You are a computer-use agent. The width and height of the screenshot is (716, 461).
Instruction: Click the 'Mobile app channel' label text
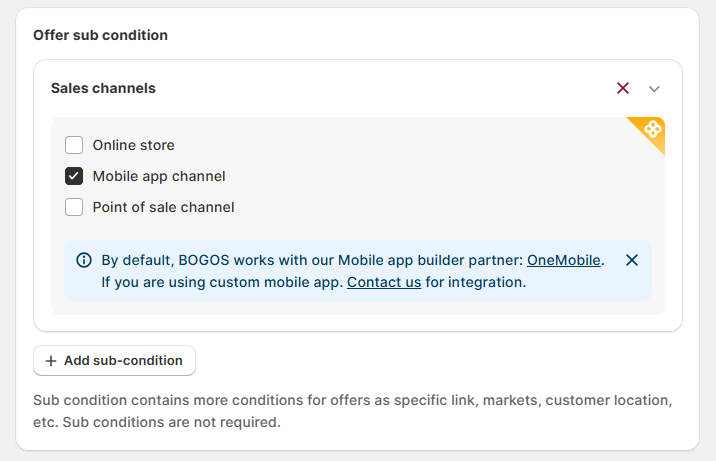pyautogui.click(x=159, y=176)
